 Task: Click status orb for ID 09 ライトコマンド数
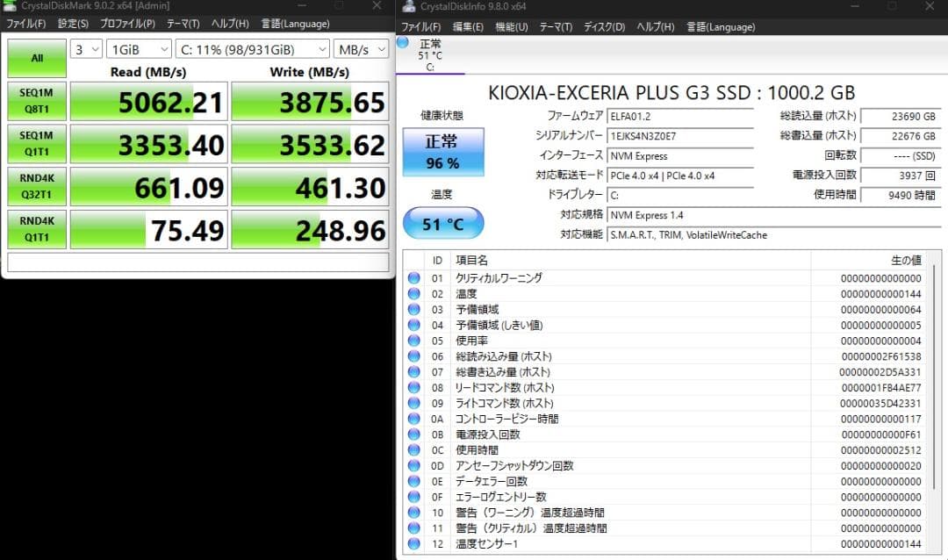pos(413,404)
